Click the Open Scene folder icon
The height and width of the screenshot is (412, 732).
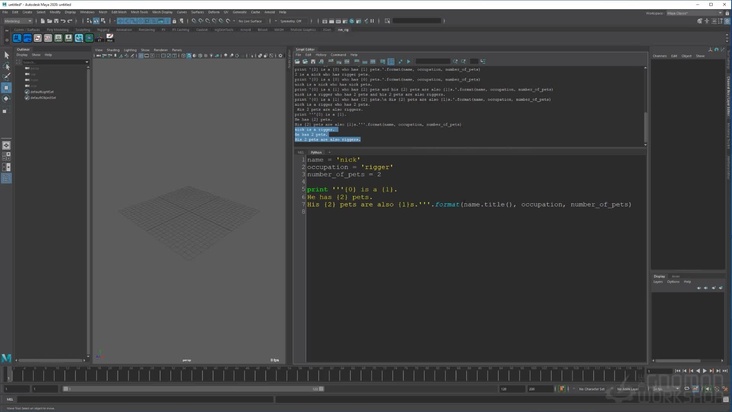[x=49, y=21]
